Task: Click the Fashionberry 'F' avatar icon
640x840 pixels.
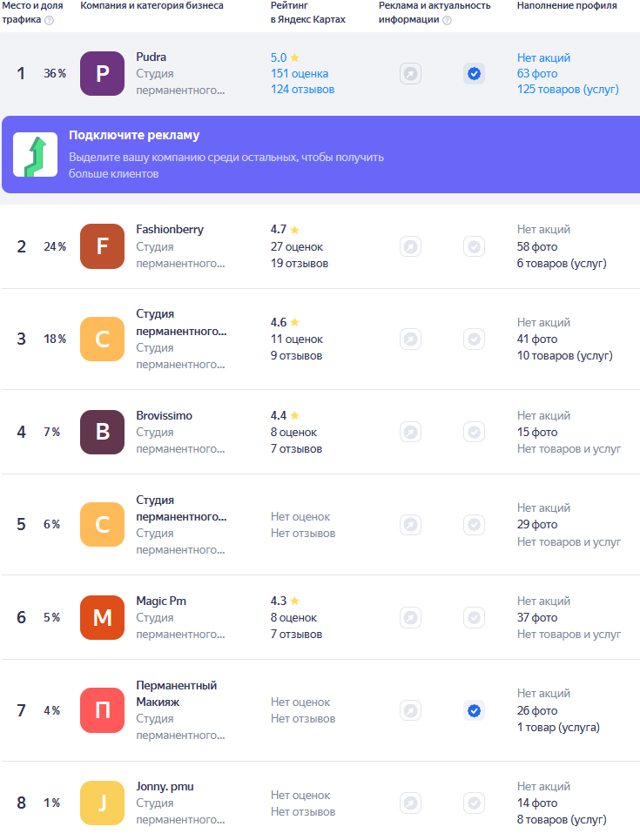Action: coord(103,246)
